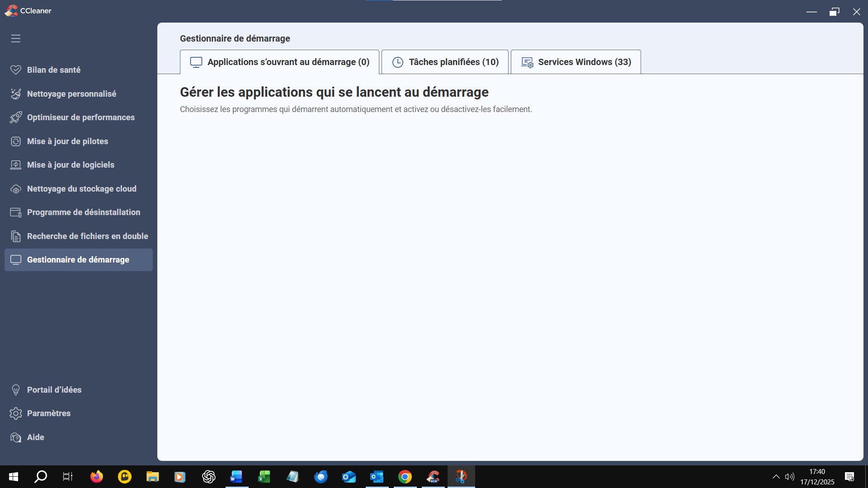The width and height of the screenshot is (868, 488).
Task: Open Recherche de fichiers en double
Action: pos(87,236)
